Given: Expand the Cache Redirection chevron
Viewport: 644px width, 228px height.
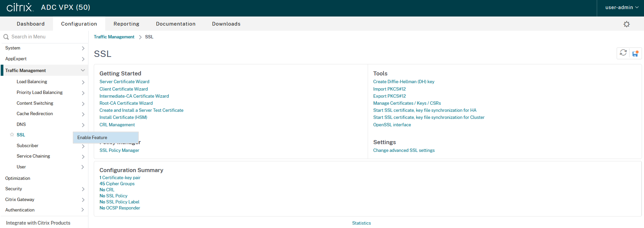Looking at the screenshot, I should tap(83, 114).
